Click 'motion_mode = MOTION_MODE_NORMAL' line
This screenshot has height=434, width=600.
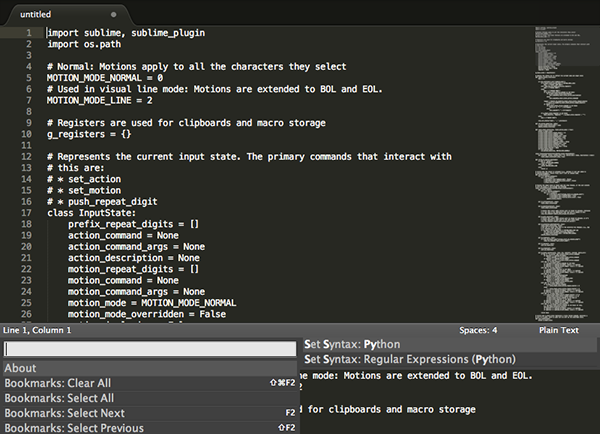(152, 303)
